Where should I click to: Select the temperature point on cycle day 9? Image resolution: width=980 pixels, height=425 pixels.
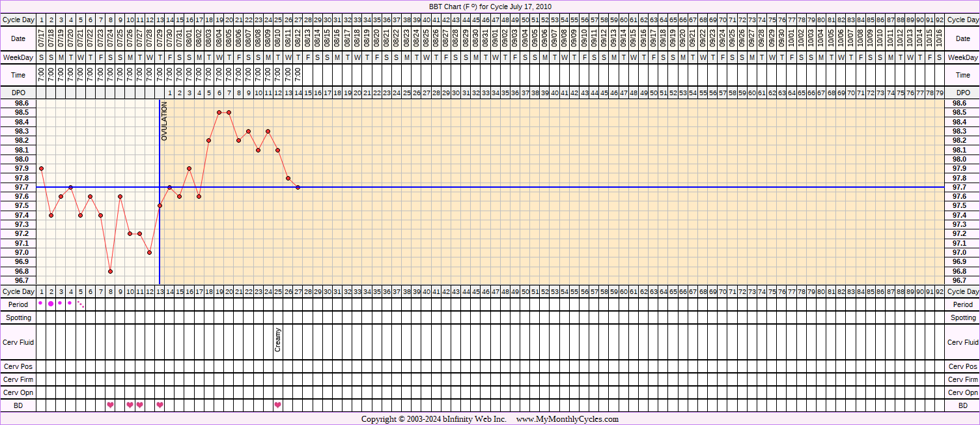[x=120, y=196]
